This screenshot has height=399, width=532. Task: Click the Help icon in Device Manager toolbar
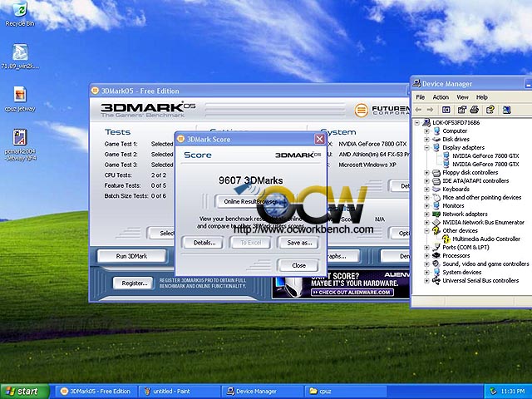click(x=490, y=110)
